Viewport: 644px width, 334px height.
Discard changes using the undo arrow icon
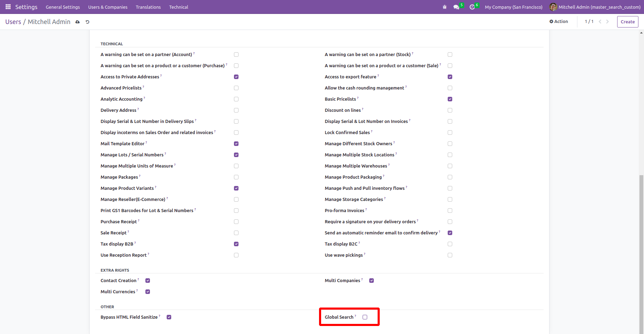point(88,22)
